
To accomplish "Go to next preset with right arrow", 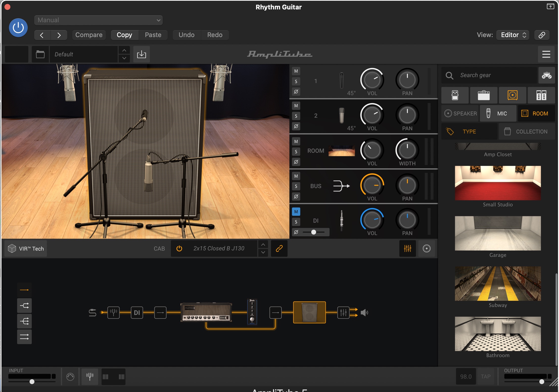I will click(x=59, y=35).
